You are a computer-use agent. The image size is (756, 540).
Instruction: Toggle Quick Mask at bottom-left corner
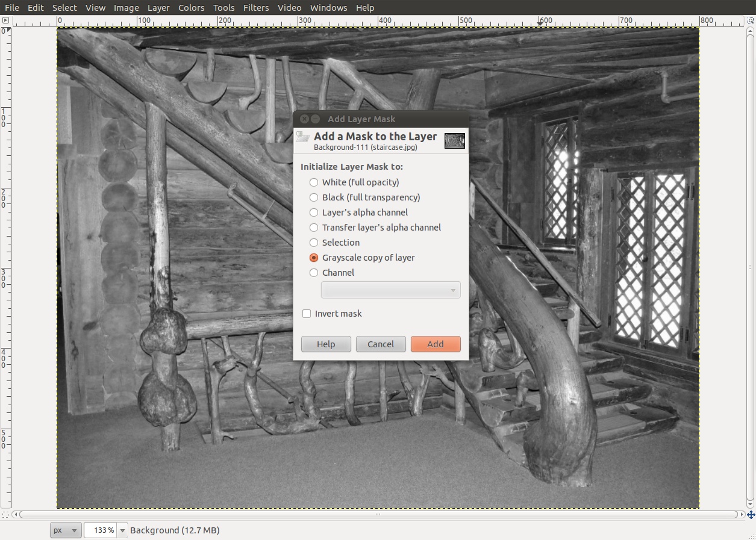(x=5, y=515)
